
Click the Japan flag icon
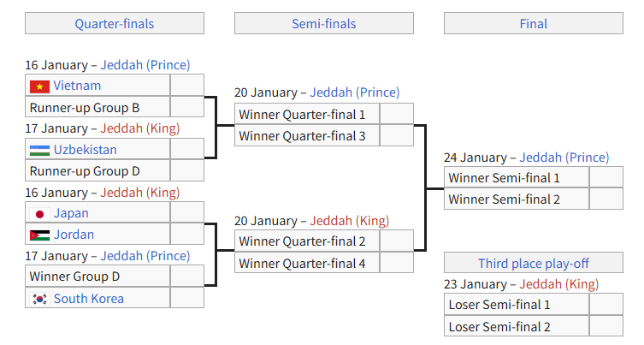click(38, 214)
